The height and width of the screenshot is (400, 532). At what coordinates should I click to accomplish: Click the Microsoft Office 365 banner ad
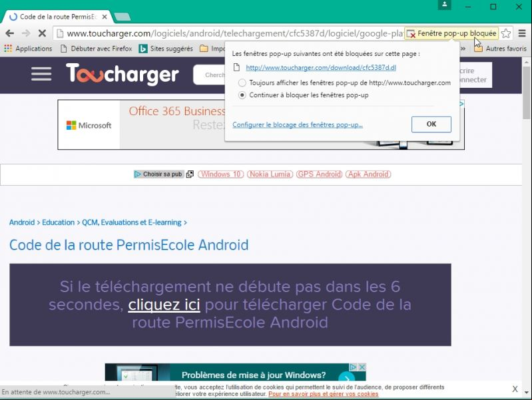[x=141, y=124]
